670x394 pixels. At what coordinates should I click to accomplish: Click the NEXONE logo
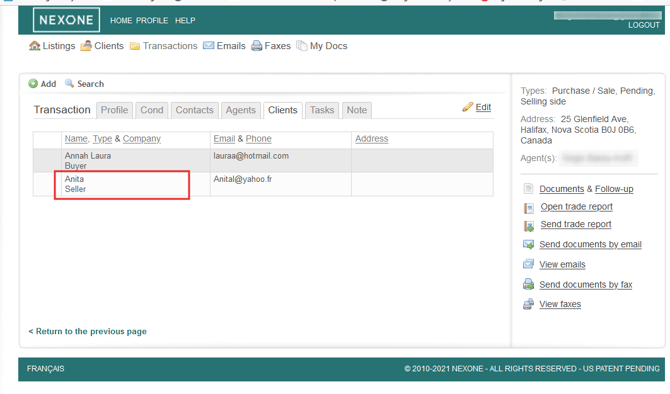pyautogui.click(x=66, y=20)
